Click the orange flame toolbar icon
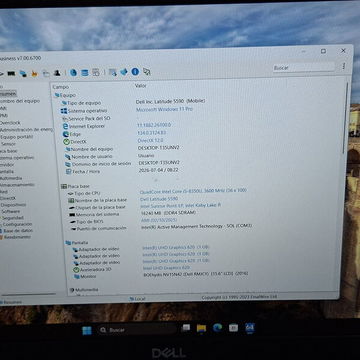This screenshot has height=360, width=360. click(34, 73)
